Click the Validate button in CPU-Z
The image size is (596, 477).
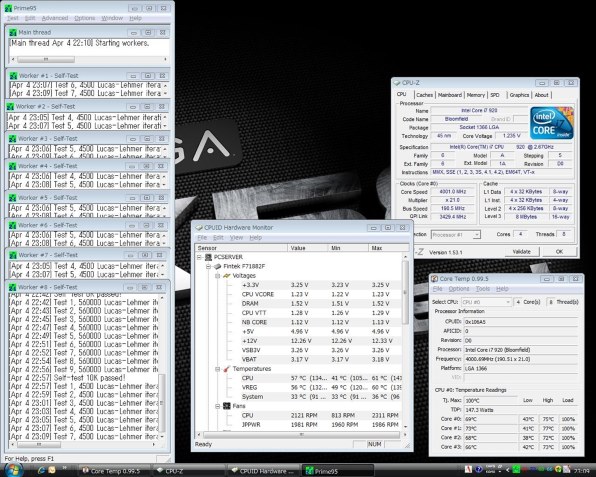point(521,252)
